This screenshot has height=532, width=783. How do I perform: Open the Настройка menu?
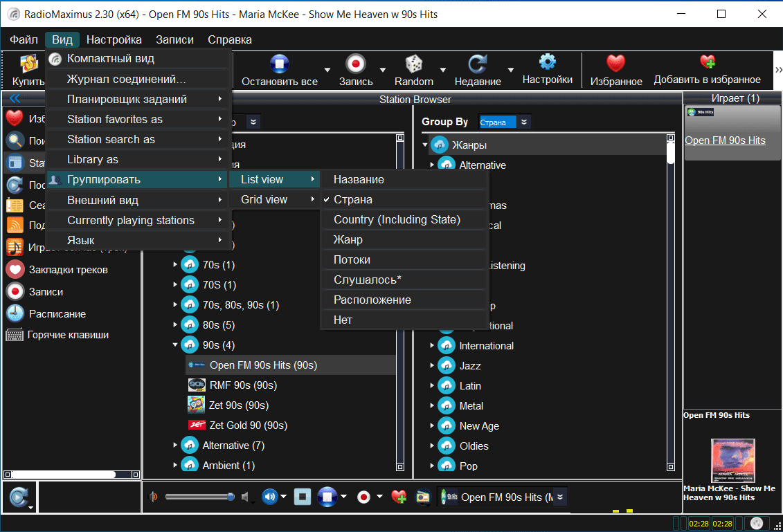tap(114, 39)
